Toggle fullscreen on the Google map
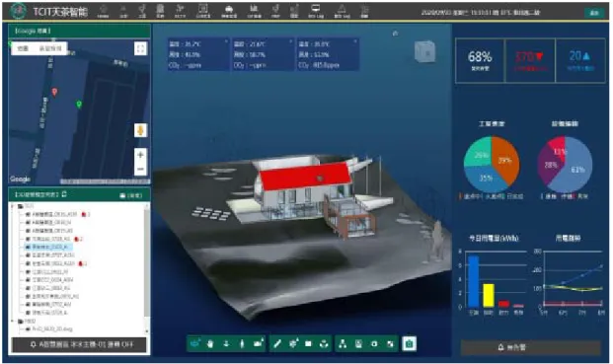The width and height of the screenshot is (613, 364). click(140, 48)
